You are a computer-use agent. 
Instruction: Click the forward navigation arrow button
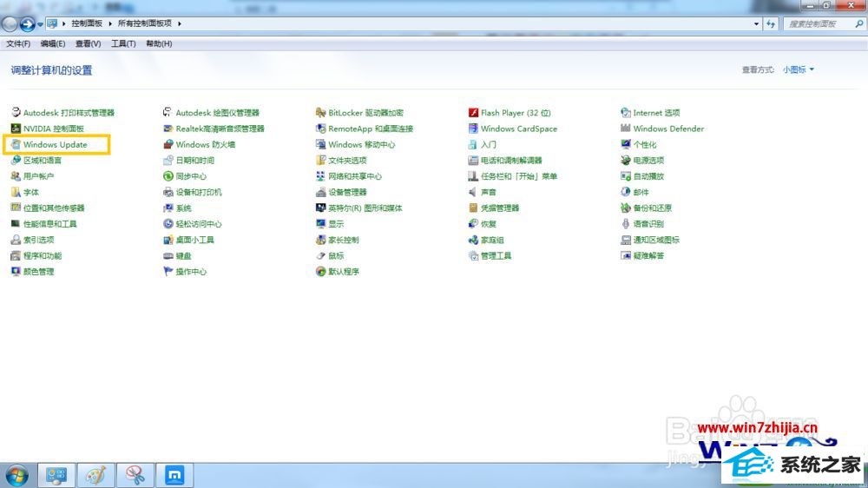[x=27, y=23]
